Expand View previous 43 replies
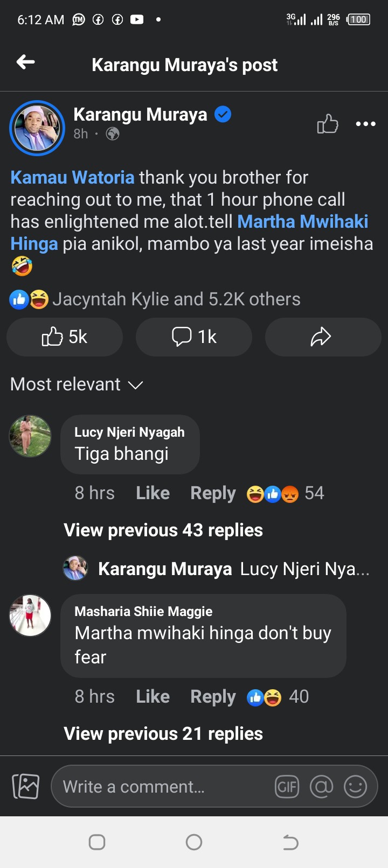This screenshot has width=388, height=868. point(163,530)
